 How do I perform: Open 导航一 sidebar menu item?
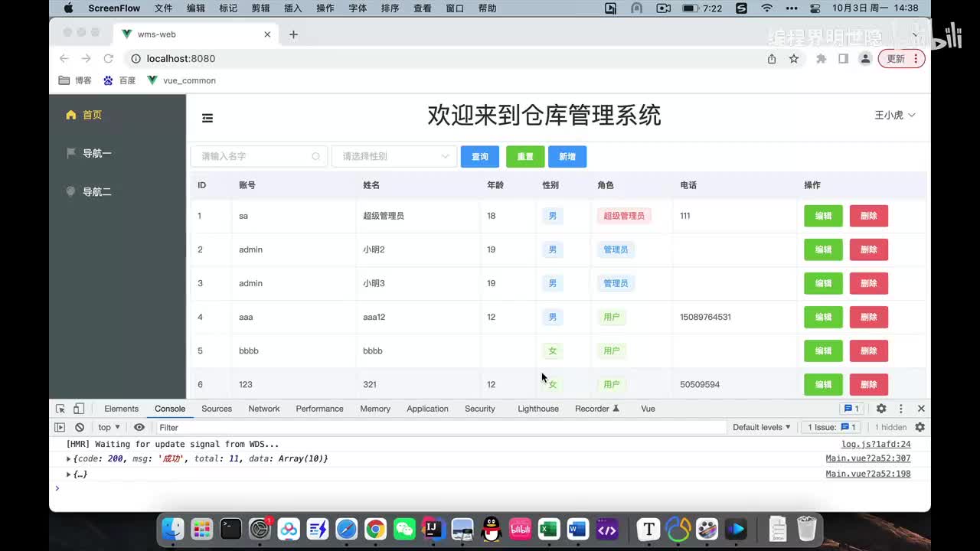coord(117,153)
